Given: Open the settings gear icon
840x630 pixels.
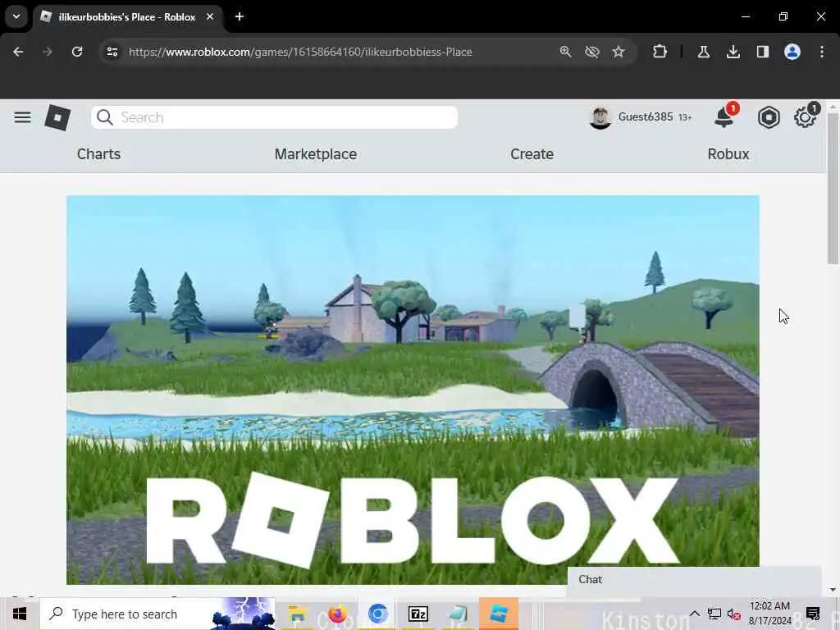Looking at the screenshot, I should (805, 117).
